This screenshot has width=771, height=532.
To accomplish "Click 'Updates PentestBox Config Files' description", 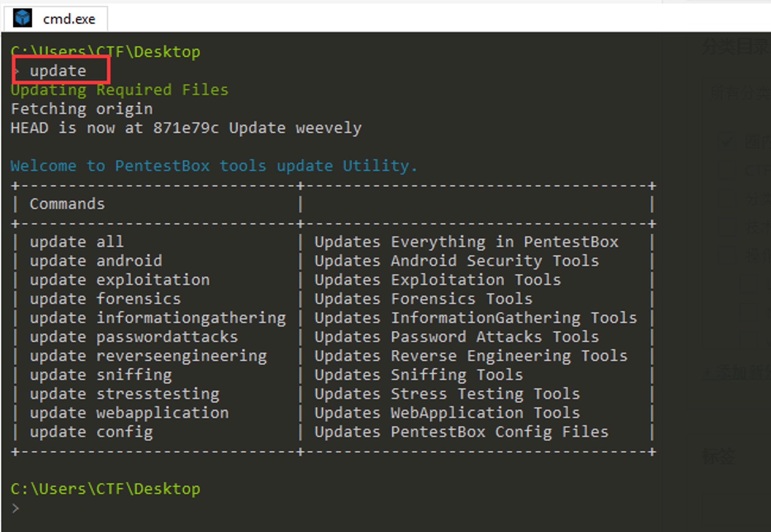I will [461, 432].
